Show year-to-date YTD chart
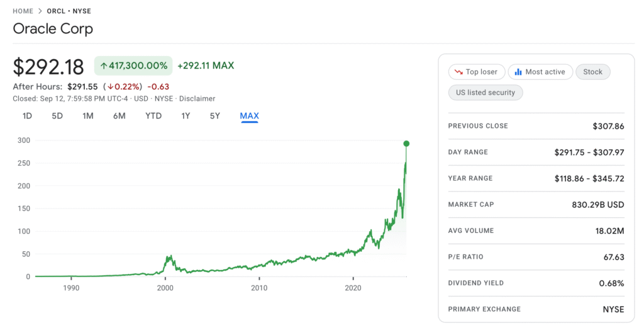 coord(153,116)
